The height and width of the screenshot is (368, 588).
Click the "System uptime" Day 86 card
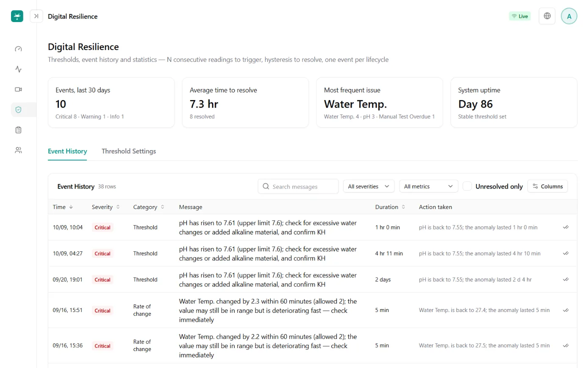point(514,102)
